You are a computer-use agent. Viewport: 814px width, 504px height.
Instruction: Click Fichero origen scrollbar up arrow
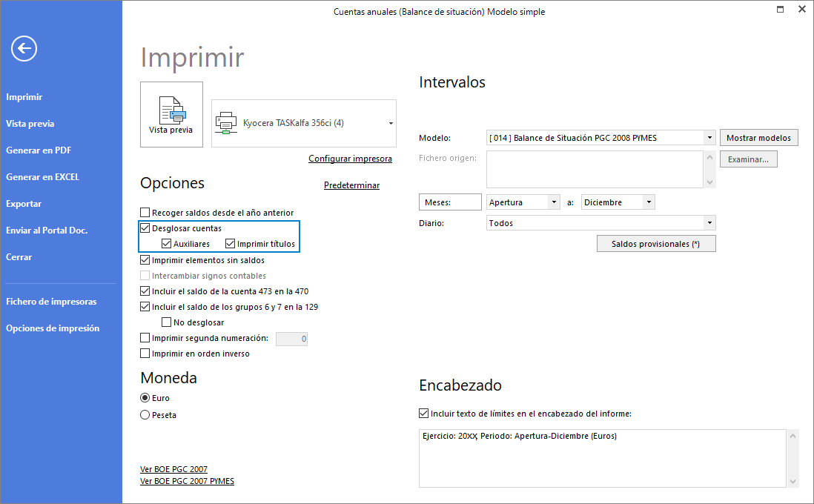(x=709, y=157)
